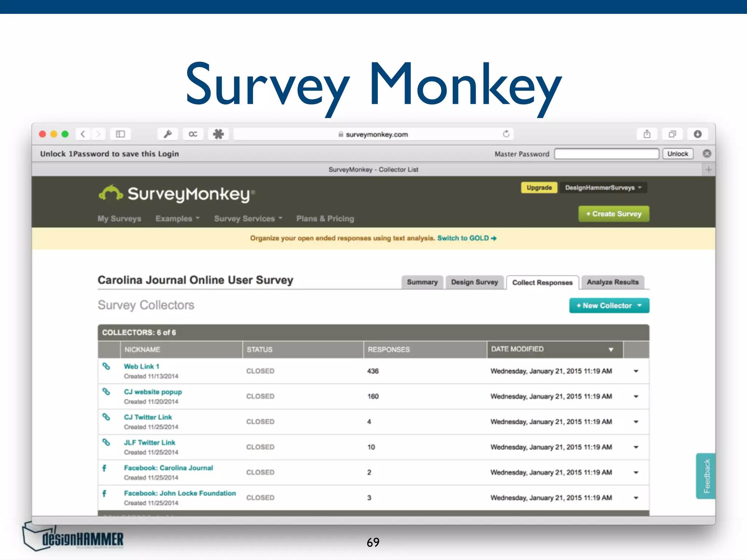
Task: Click CLOSED status of Web Link 1
Action: 260,371
